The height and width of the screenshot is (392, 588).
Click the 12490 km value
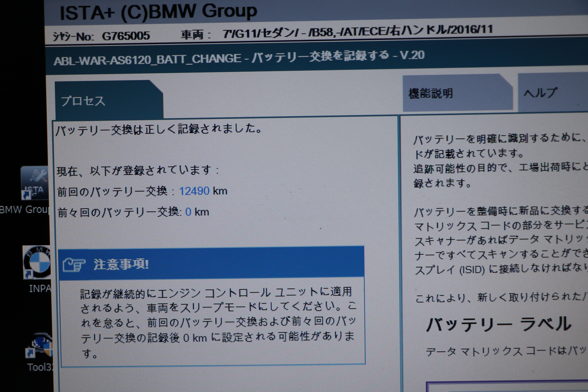pos(203,191)
